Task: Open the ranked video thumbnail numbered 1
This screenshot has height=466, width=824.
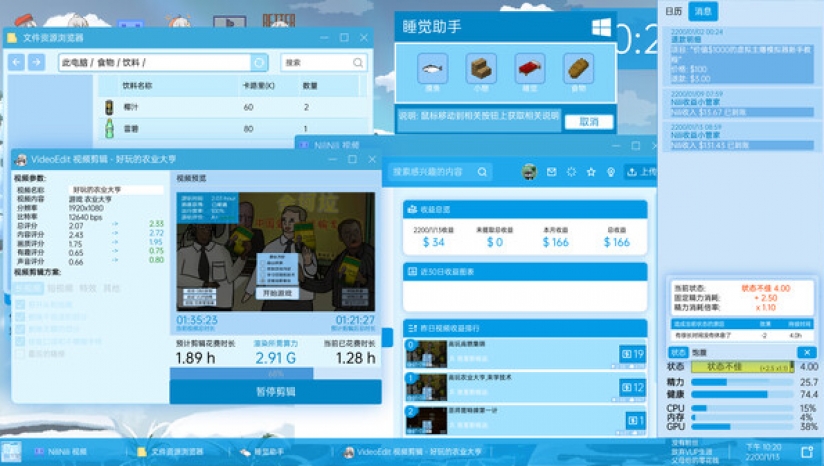Action: point(426,387)
